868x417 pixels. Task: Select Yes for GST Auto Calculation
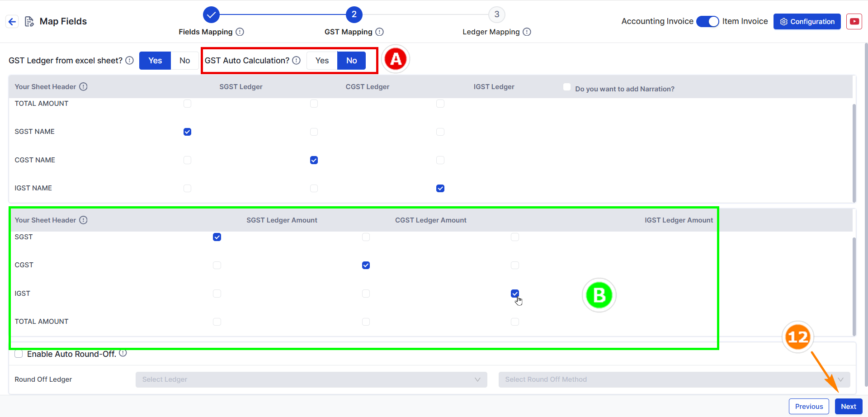coord(322,61)
